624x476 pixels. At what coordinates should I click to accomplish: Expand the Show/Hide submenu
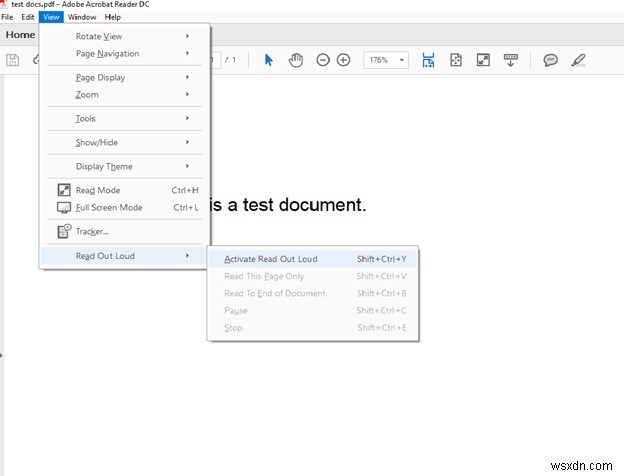(x=124, y=142)
